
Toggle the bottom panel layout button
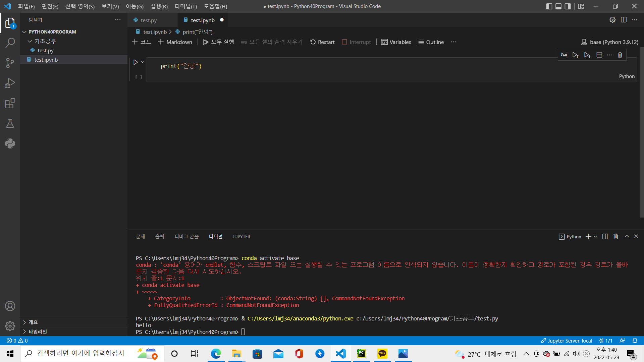tap(558, 6)
